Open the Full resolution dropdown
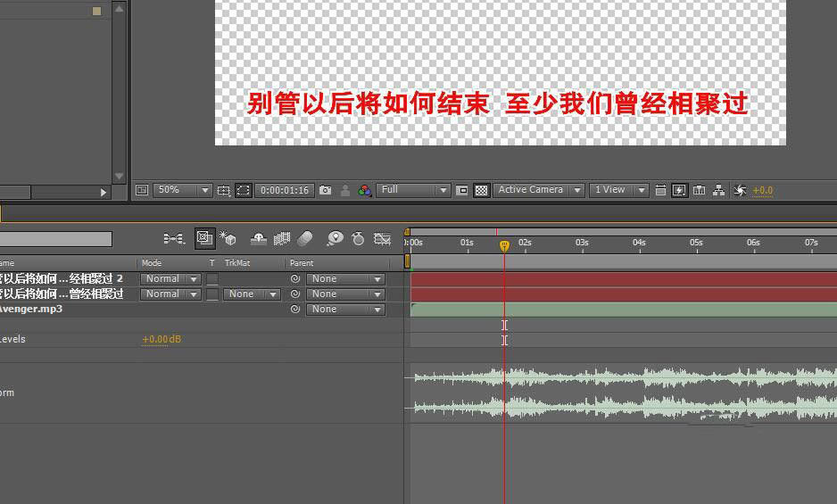Image resolution: width=837 pixels, height=504 pixels. [x=413, y=190]
